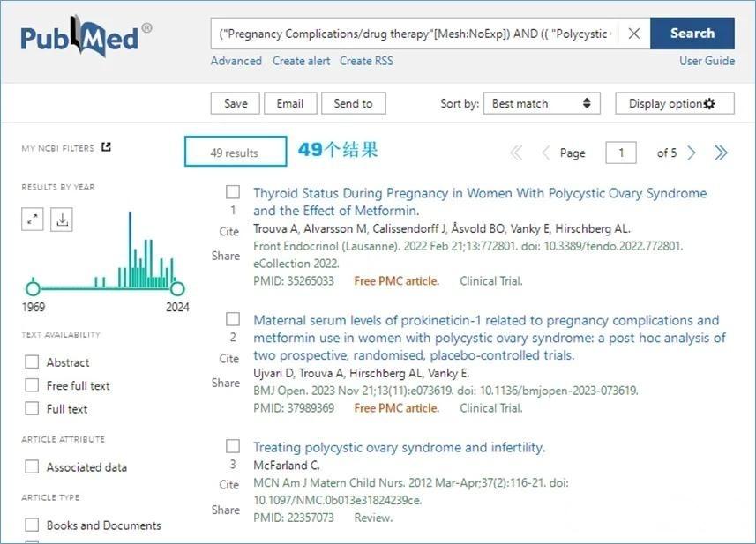Open the Save options button

[x=236, y=103]
